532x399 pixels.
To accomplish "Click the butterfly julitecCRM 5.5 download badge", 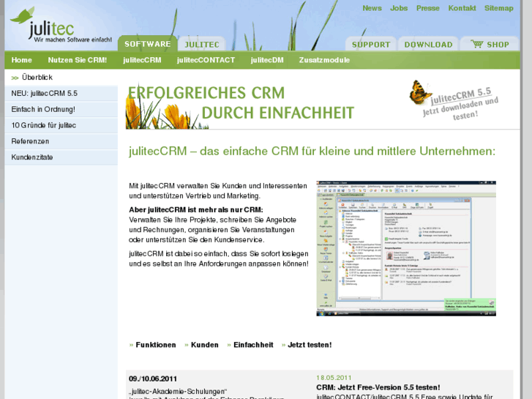I will 454,100.
